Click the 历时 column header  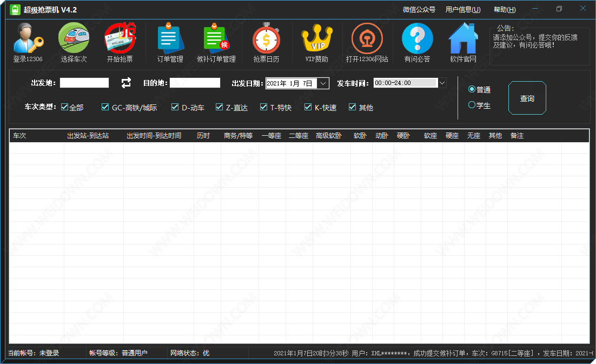tap(203, 136)
